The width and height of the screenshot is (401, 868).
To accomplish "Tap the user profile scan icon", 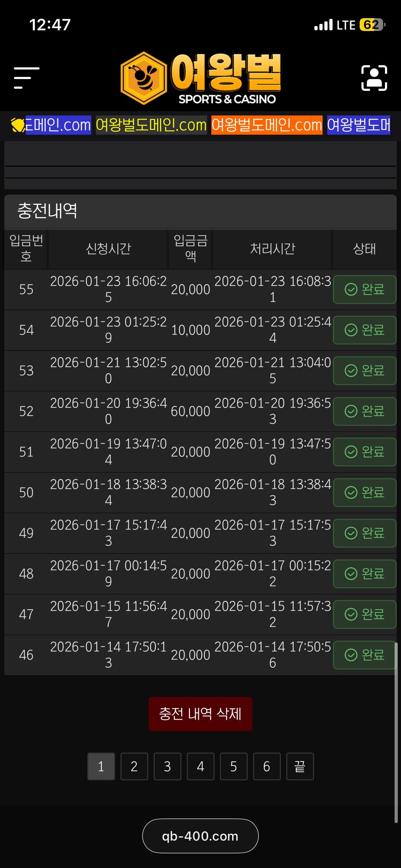I will click(374, 78).
